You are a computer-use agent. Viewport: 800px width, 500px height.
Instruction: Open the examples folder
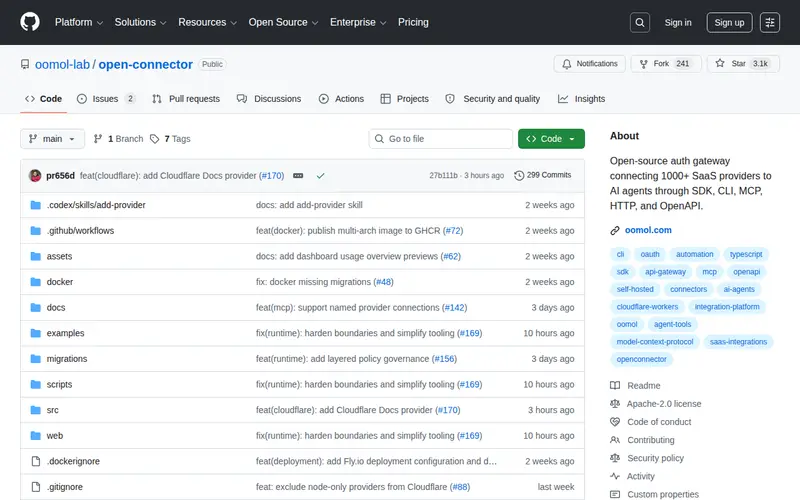point(65,333)
